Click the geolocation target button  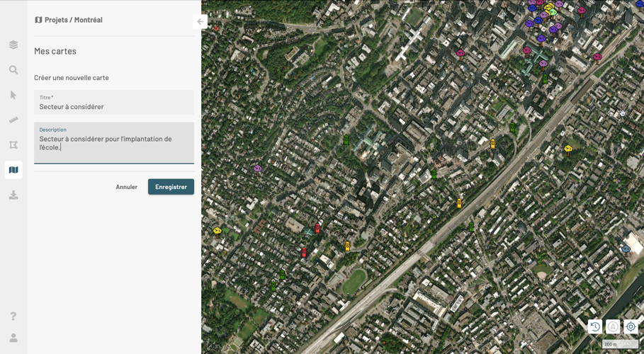631,326
